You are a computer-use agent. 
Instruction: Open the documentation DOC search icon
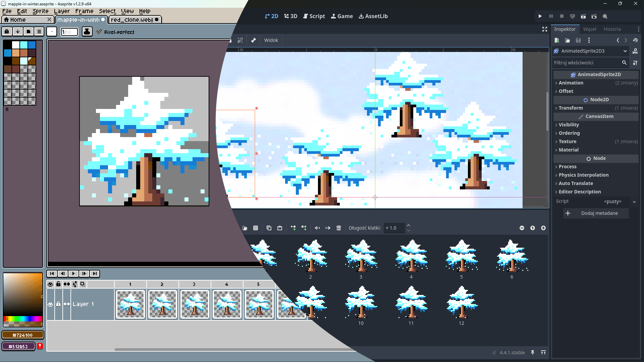click(635, 51)
